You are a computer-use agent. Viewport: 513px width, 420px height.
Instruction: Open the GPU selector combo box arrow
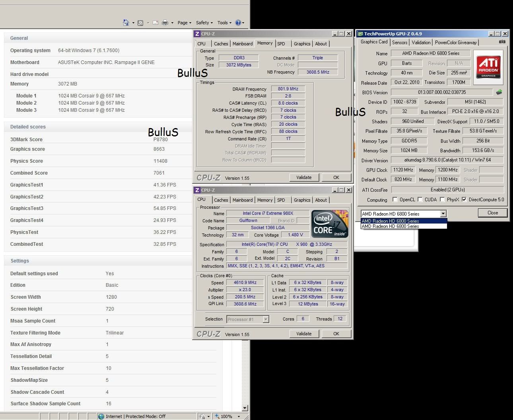tap(443, 214)
